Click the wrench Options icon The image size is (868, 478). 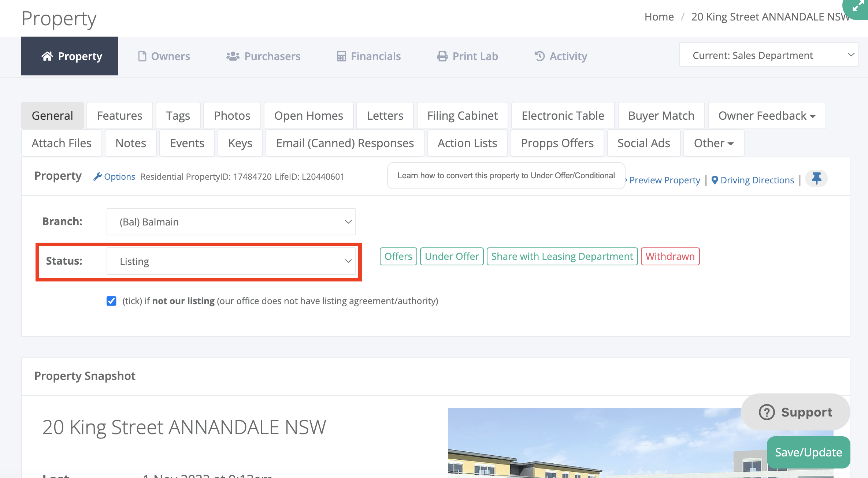97,176
